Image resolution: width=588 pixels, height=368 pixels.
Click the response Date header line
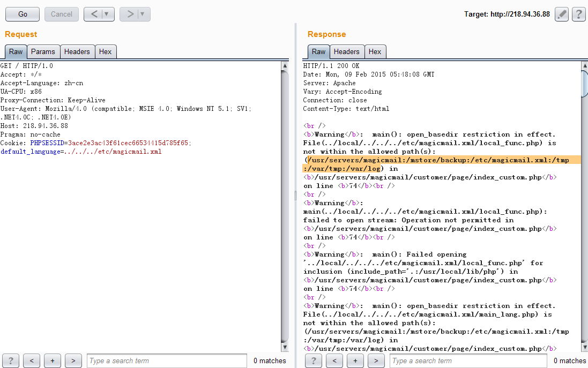point(369,74)
